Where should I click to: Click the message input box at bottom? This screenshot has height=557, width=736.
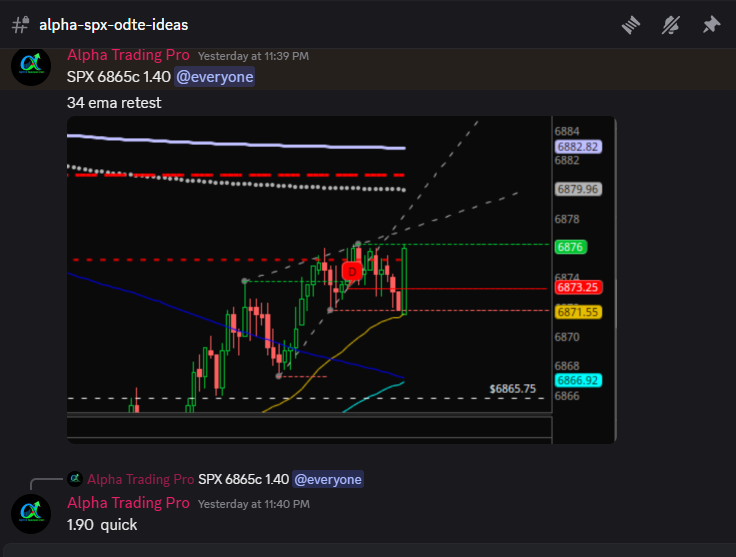click(369, 550)
